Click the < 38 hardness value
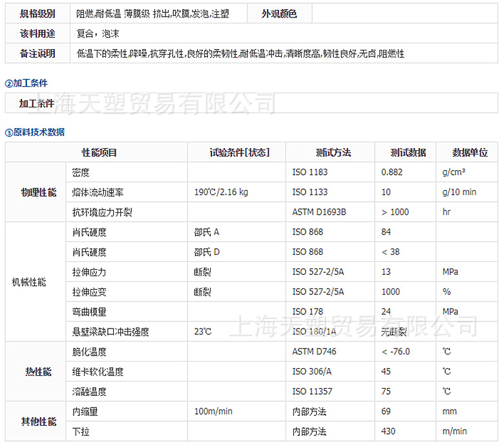This screenshot has height=445, width=504. pos(390,252)
